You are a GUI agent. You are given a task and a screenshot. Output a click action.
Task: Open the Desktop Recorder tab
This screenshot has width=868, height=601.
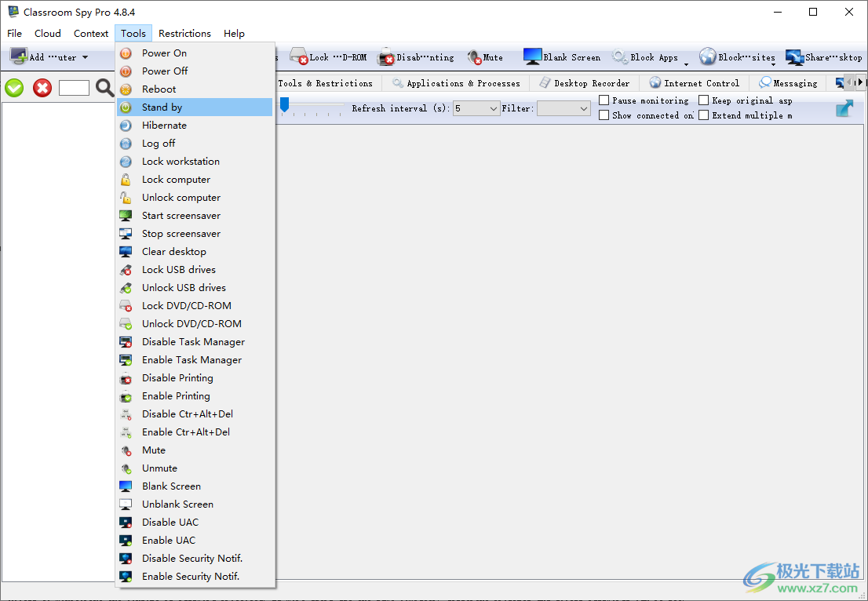pos(585,83)
